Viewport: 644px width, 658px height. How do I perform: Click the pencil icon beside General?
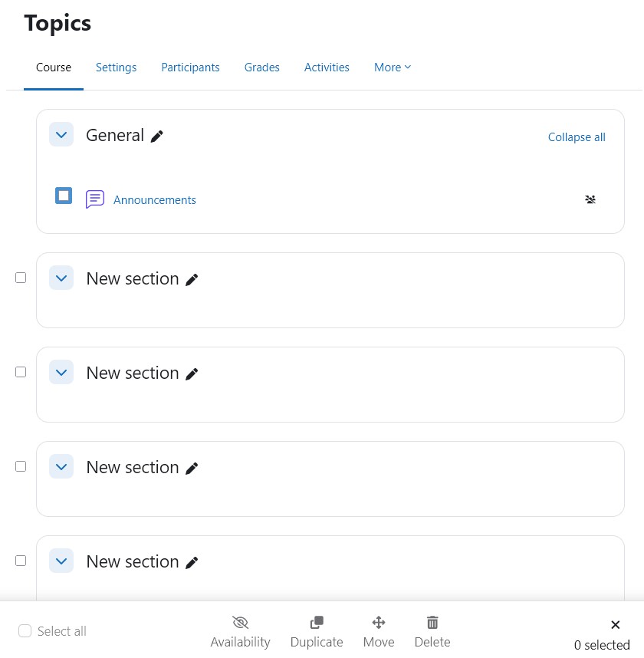(157, 137)
